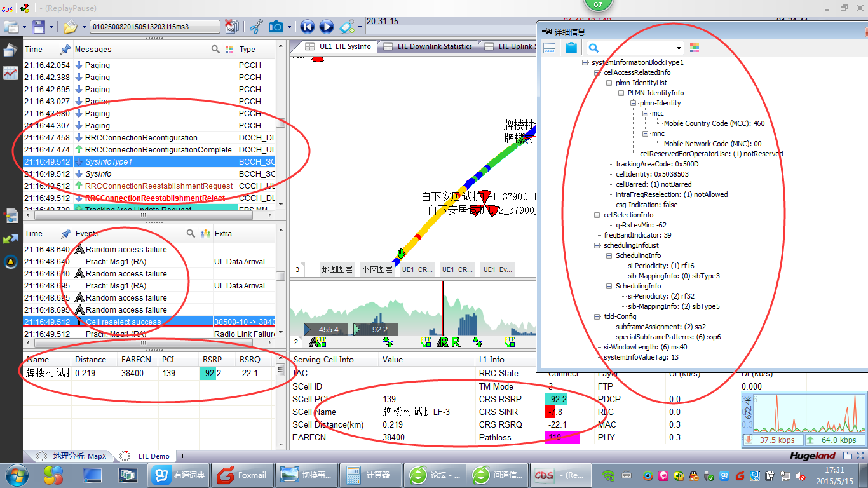This screenshot has width=868, height=488.
Task: Click the add tag marker icon
Action: pos(346,27)
